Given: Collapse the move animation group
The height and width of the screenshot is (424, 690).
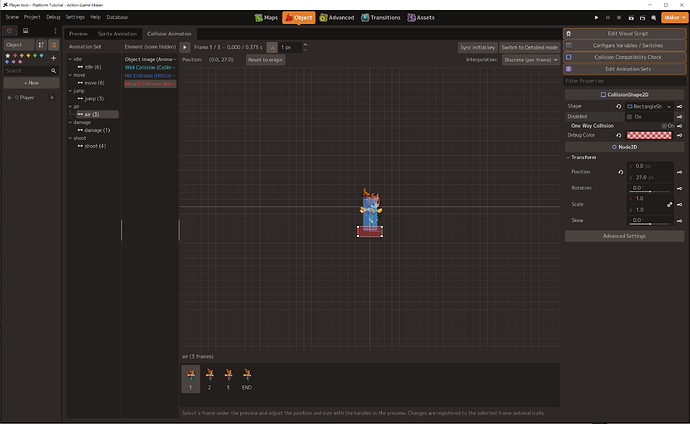Looking at the screenshot, I should (x=70, y=75).
